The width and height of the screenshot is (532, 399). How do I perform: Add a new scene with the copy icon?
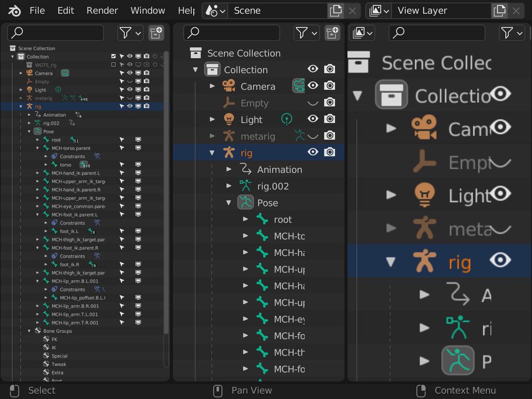(336, 11)
